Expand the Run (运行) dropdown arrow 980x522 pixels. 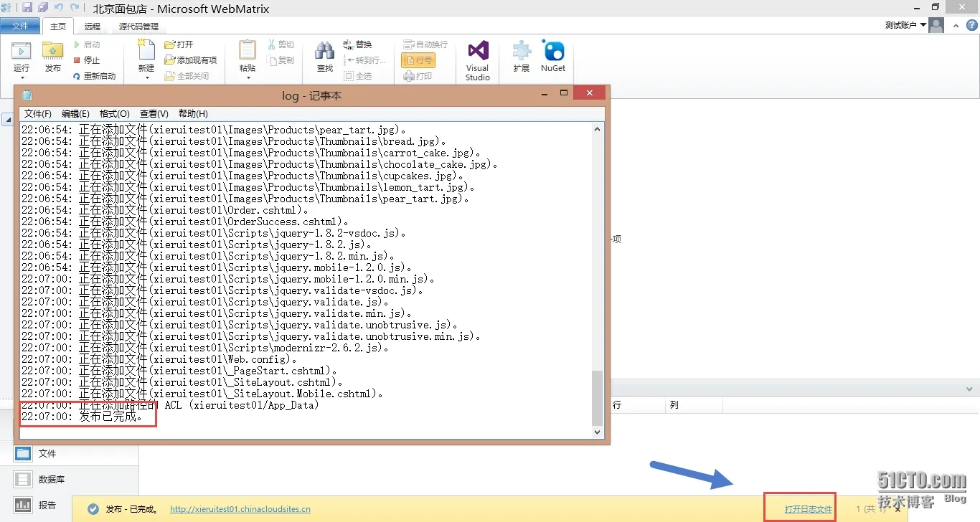[x=22, y=77]
